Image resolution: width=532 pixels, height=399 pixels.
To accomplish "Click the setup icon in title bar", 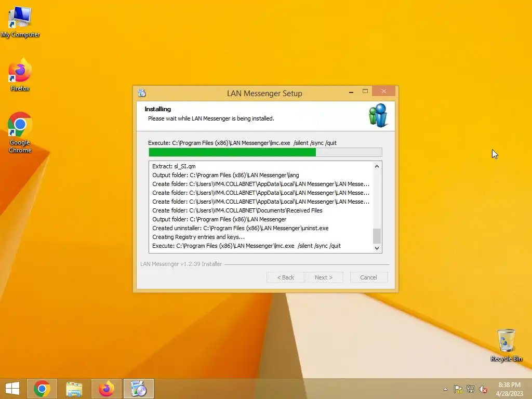I will pos(142,92).
